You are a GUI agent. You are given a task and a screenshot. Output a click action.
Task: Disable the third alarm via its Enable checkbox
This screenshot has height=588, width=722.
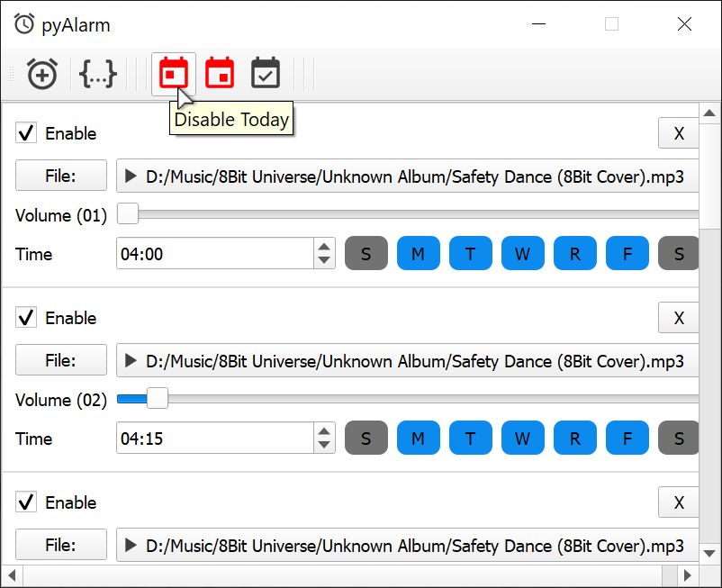coord(28,502)
